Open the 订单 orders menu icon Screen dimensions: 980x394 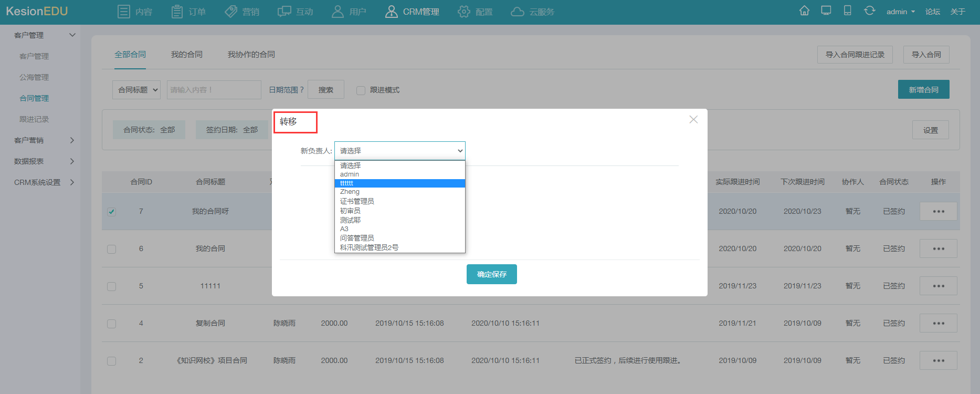pyautogui.click(x=177, y=12)
